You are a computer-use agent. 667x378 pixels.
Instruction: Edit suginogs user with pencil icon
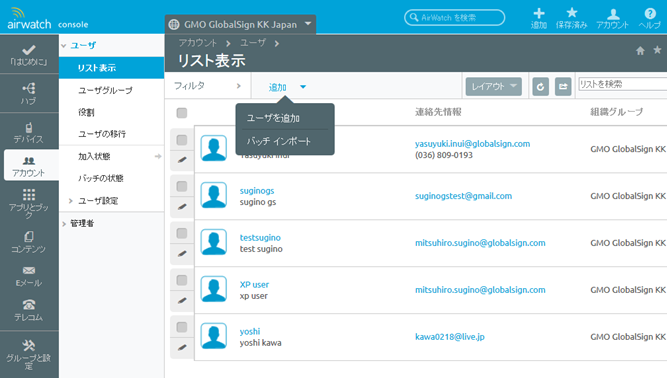pyautogui.click(x=182, y=207)
